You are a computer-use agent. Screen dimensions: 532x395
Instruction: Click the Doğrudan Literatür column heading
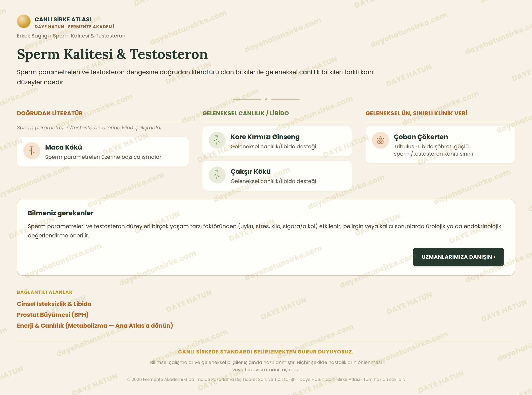pyautogui.click(x=50, y=113)
